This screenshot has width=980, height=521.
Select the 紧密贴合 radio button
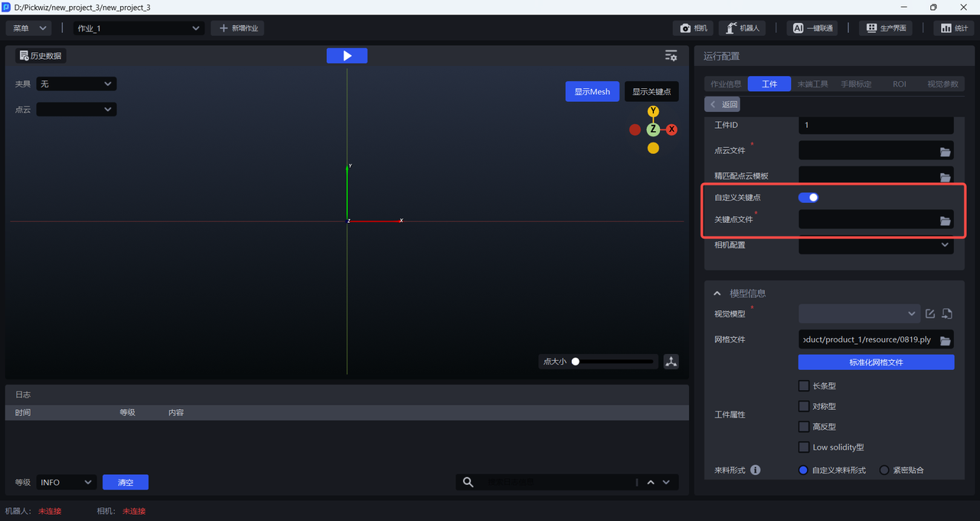click(884, 470)
